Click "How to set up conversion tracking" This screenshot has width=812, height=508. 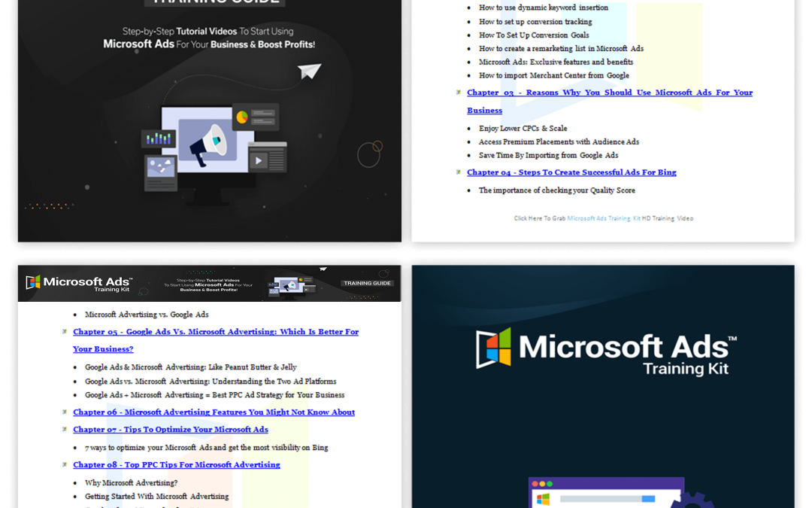coord(535,21)
